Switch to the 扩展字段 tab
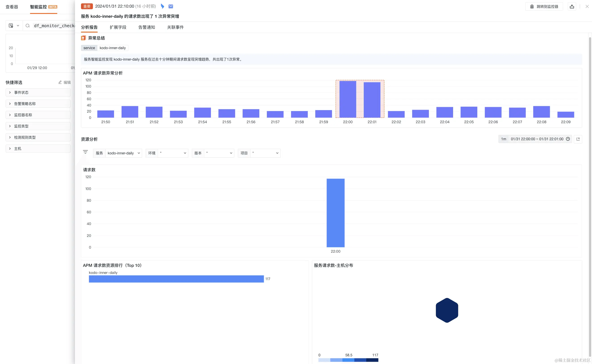The height and width of the screenshot is (364, 592). click(118, 27)
